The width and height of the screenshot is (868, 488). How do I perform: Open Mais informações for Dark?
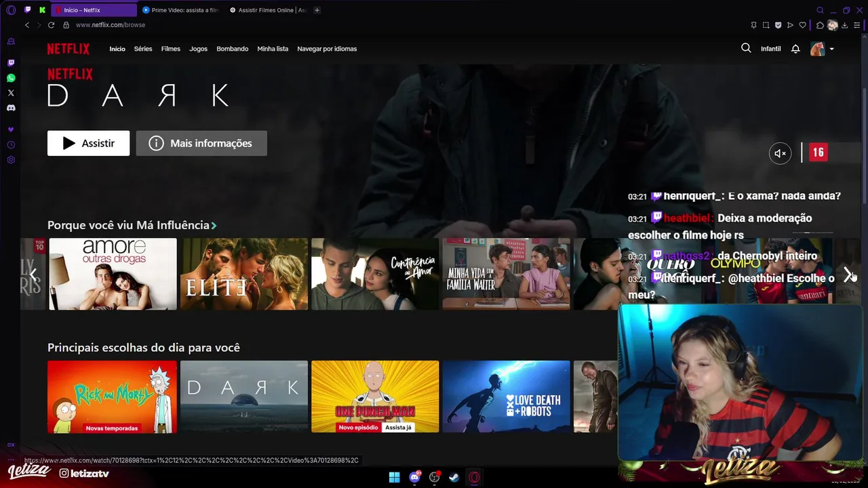pos(201,143)
